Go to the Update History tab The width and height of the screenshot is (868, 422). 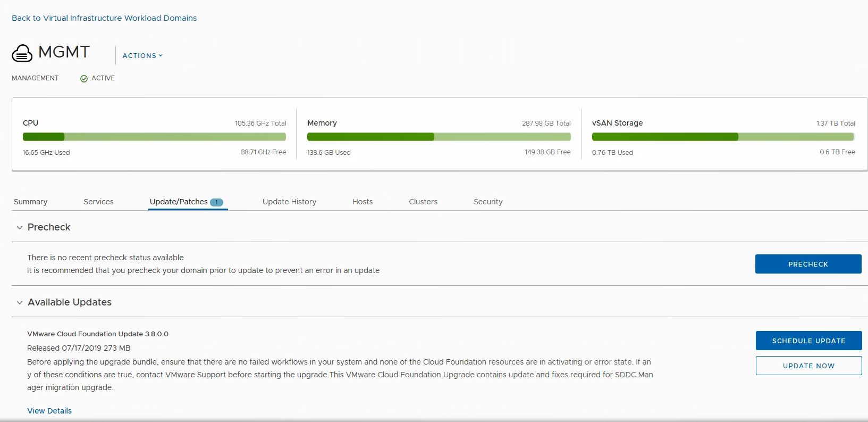tap(289, 202)
